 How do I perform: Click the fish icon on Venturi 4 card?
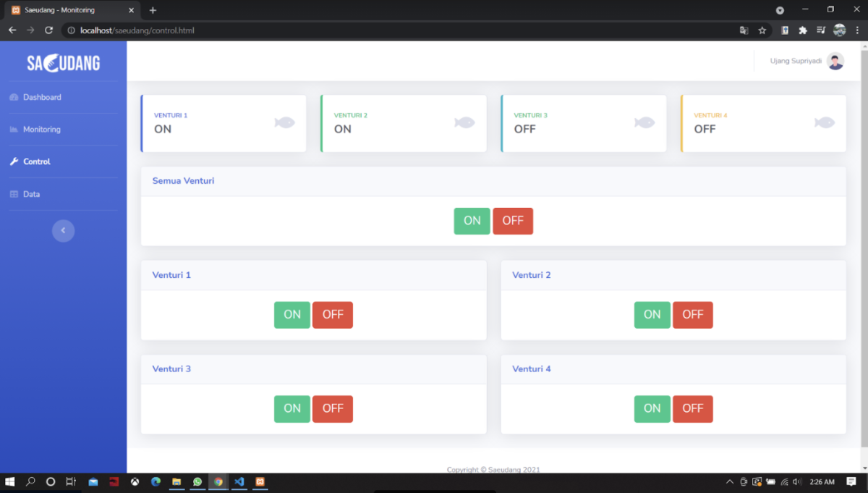click(824, 123)
